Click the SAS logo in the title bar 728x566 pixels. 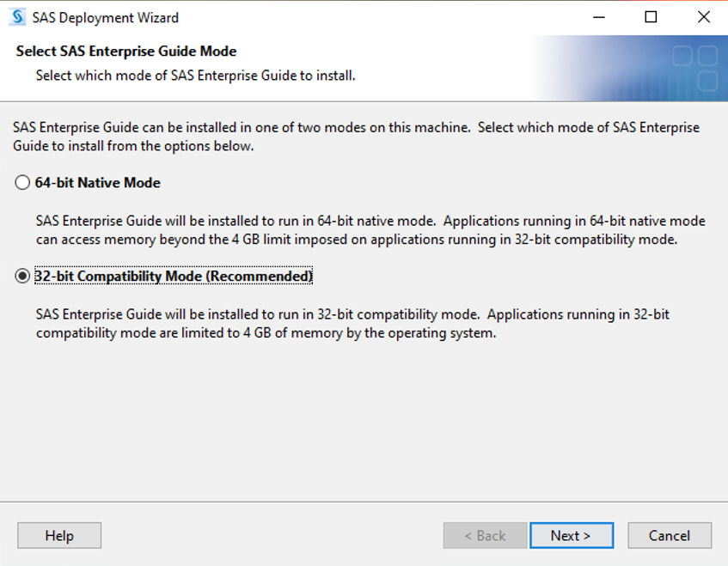pos(19,16)
